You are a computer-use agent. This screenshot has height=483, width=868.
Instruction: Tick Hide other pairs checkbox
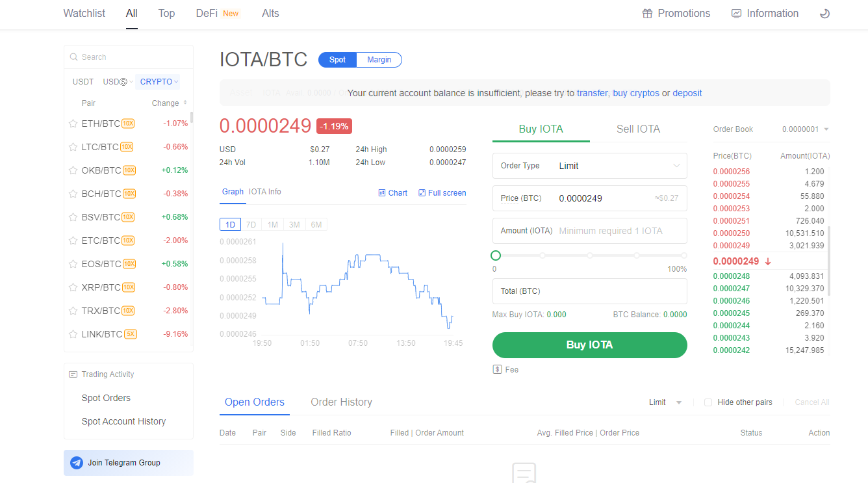pyautogui.click(x=708, y=402)
